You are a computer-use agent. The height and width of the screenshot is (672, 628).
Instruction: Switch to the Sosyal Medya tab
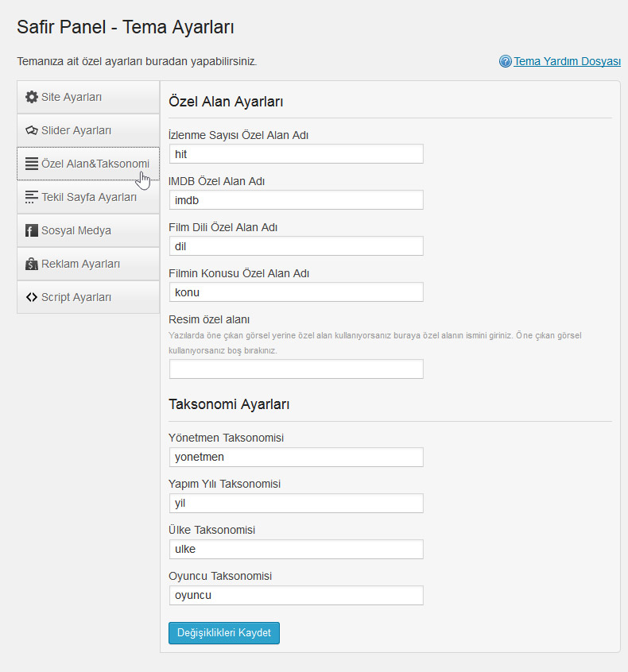click(88, 230)
